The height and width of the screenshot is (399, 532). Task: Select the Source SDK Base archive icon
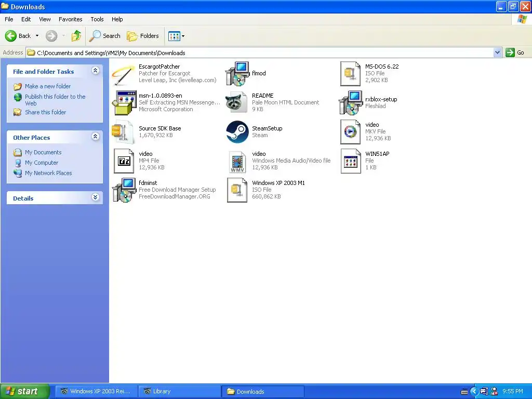(122, 132)
